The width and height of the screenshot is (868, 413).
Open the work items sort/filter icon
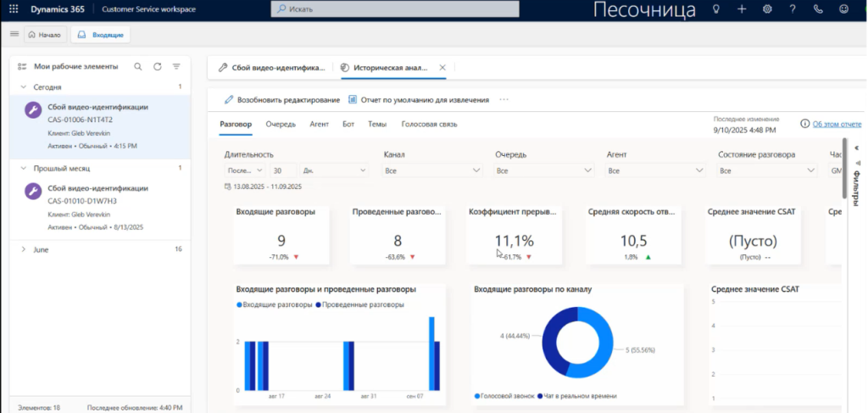click(176, 66)
